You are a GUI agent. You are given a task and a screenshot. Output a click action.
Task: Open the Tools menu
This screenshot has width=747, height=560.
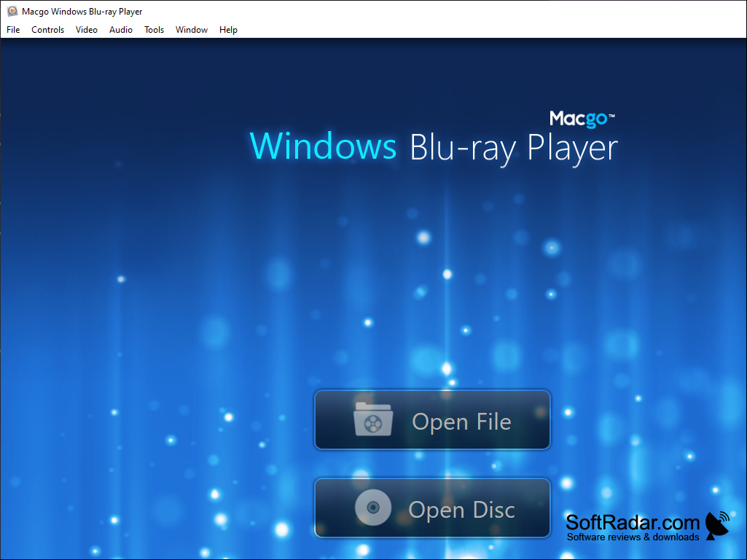pyautogui.click(x=154, y=30)
